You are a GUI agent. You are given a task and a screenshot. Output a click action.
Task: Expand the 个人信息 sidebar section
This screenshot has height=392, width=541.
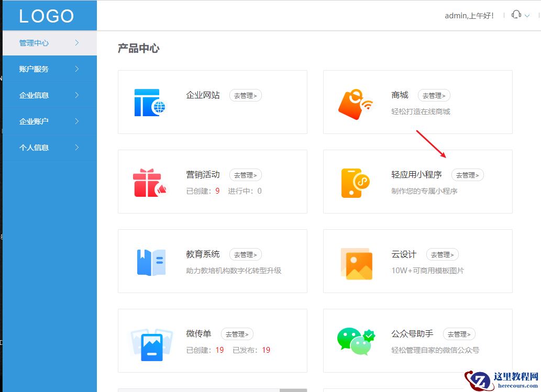click(x=49, y=147)
